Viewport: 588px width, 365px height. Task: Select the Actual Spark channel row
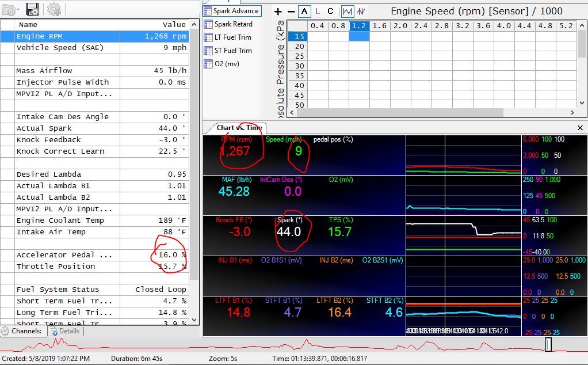pos(94,128)
